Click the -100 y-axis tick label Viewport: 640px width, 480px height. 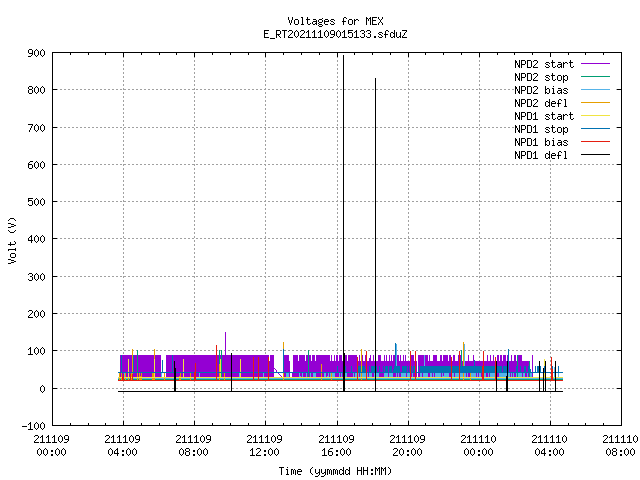click(33, 426)
